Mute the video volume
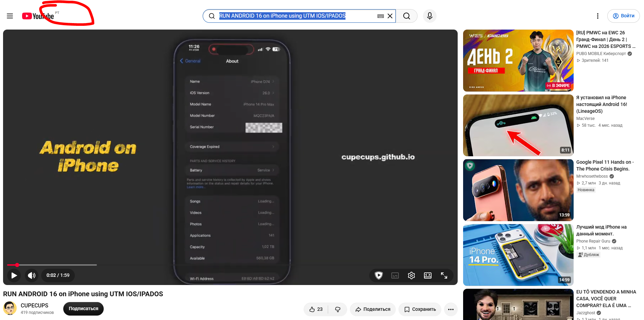Image resolution: width=644 pixels, height=320 pixels. coord(32,275)
